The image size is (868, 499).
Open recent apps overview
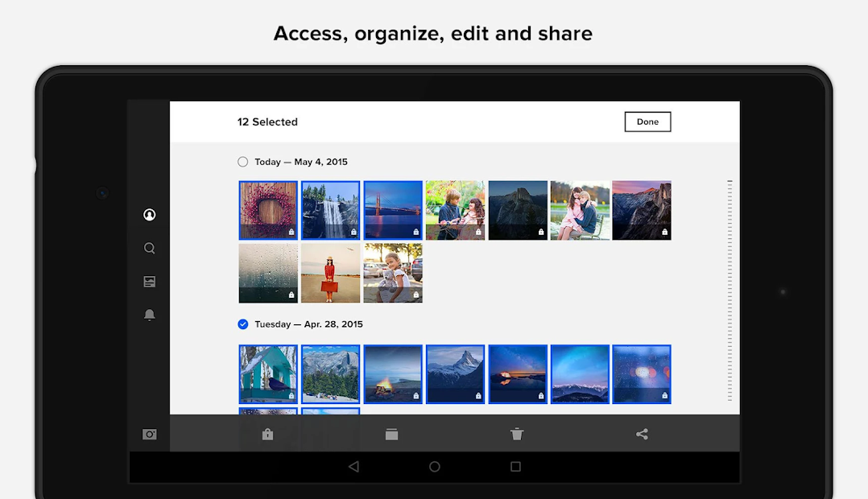pos(515,465)
